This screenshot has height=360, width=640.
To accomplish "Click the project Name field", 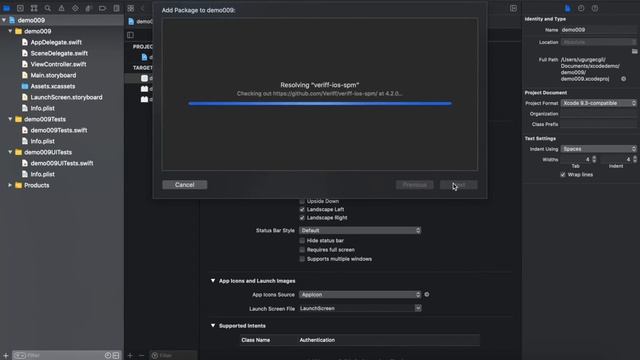I will click(x=598, y=30).
